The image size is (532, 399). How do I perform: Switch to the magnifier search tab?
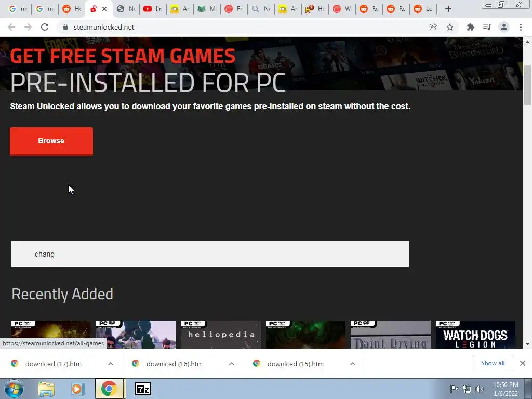coord(261,9)
